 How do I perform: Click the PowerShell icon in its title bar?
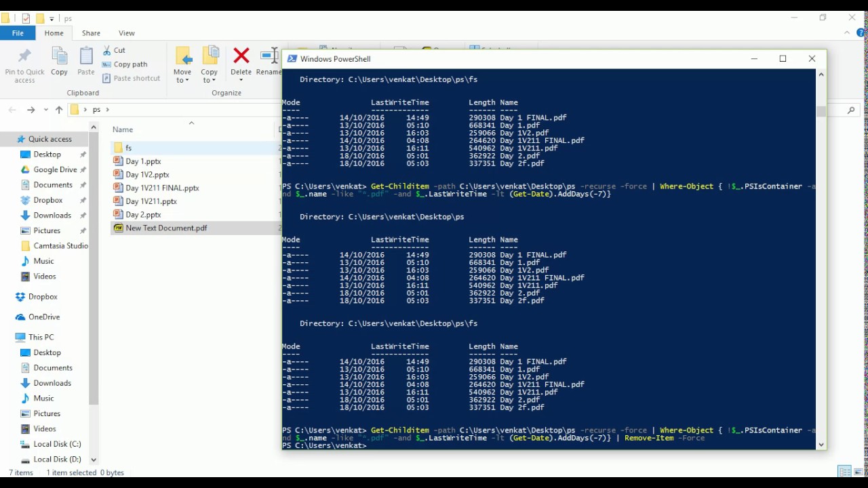pyautogui.click(x=292, y=59)
